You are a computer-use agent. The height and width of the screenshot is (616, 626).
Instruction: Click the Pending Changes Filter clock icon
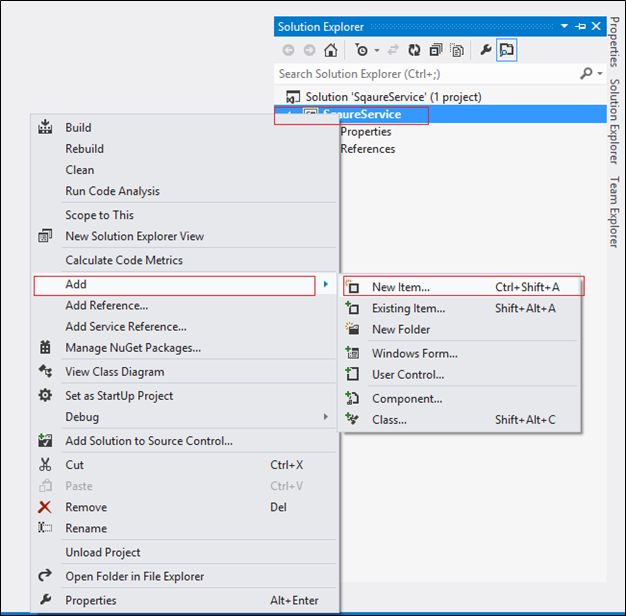click(361, 50)
